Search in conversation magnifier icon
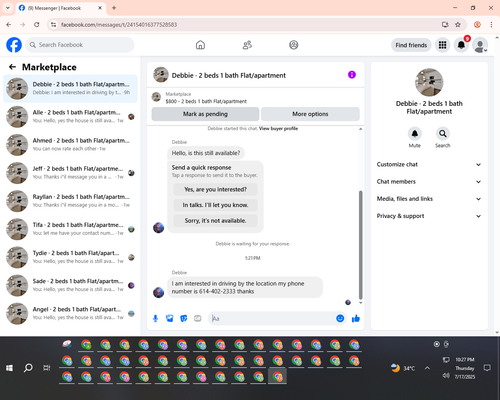500x400 pixels. coord(443,134)
